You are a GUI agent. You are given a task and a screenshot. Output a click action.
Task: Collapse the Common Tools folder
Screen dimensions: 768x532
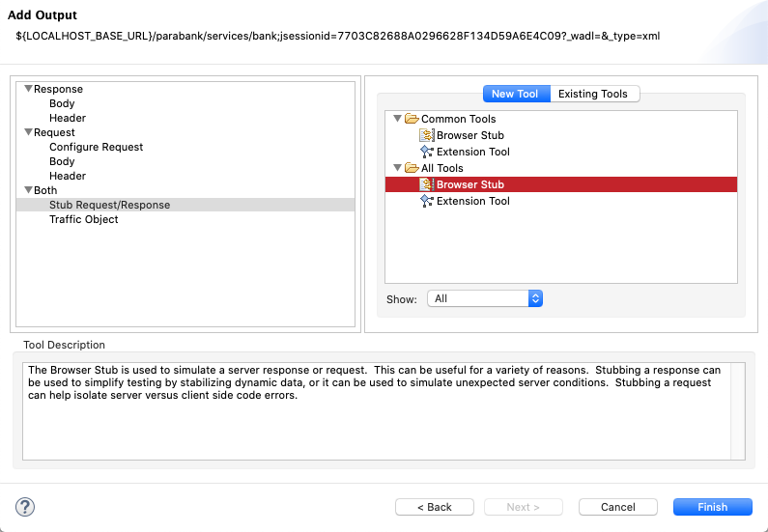397,119
